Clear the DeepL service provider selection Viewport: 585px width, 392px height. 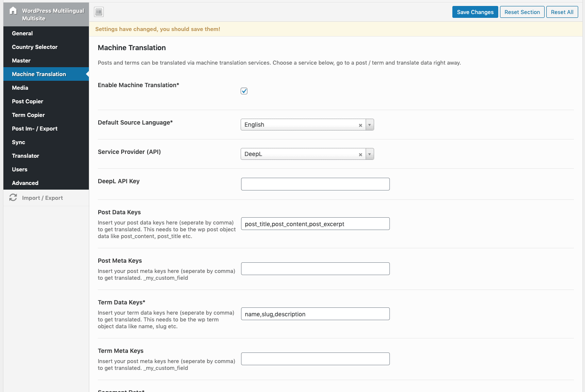point(360,154)
